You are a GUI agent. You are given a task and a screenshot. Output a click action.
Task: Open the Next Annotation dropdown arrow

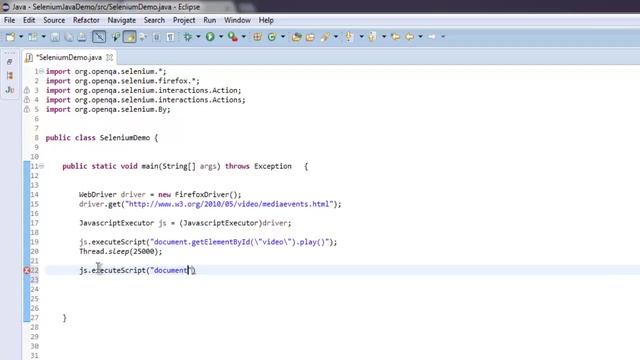pos(362,37)
